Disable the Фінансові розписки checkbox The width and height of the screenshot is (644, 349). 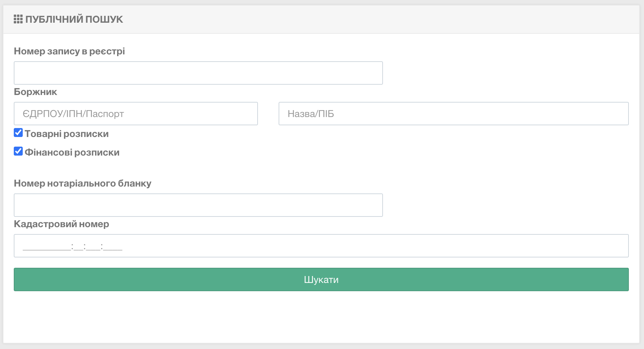click(x=18, y=151)
